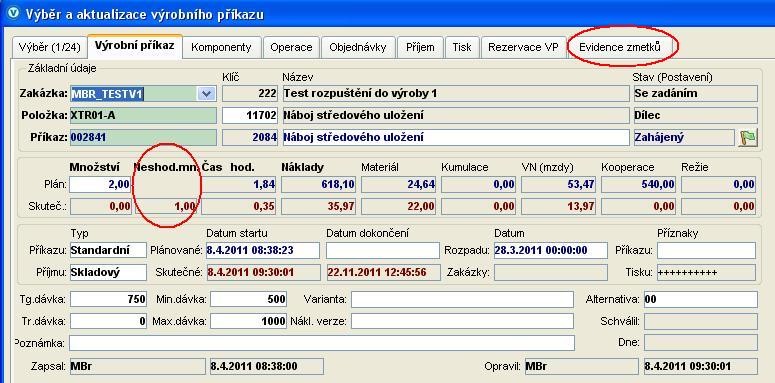Click the planned start date 8.4.2011 08:38:23
Image resolution: width=775 pixels, height=383 pixels.
coord(262,251)
